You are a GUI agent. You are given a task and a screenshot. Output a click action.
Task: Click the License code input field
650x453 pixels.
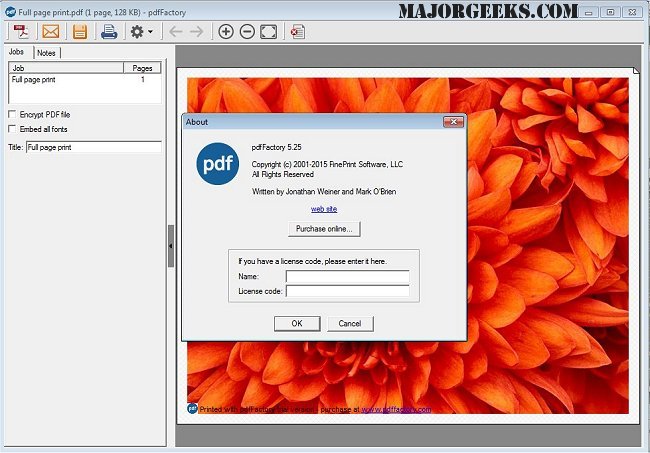(x=347, y=291)
